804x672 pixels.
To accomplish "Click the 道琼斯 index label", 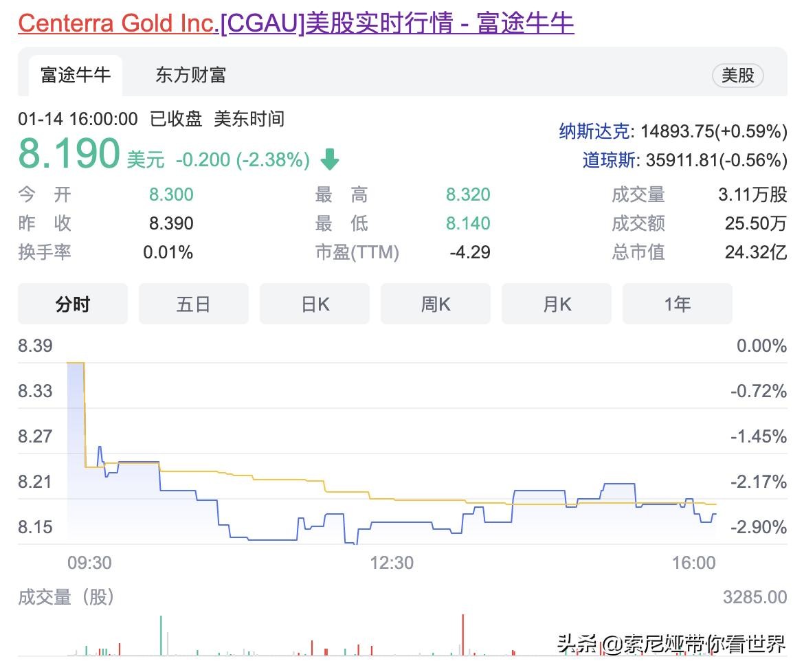I will coord(609,160).
